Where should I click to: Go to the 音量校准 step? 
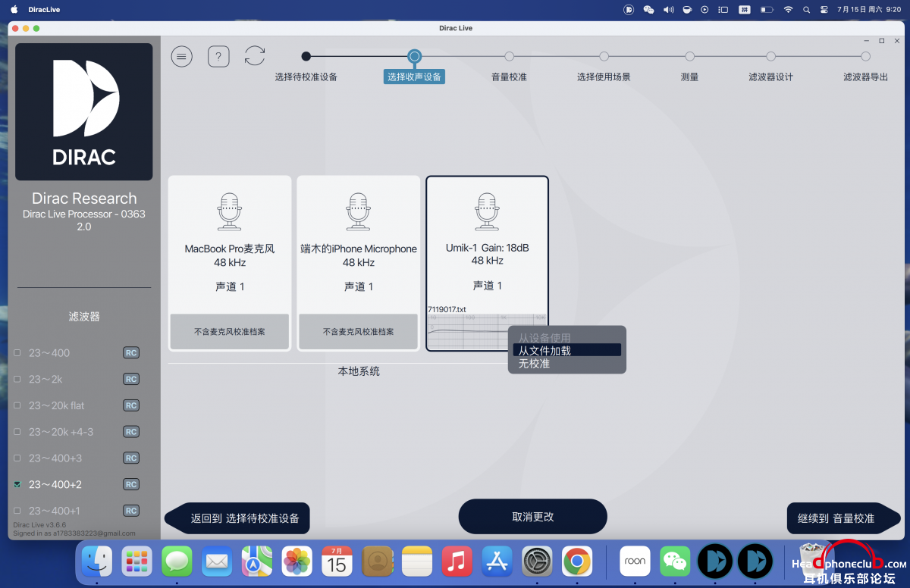tap(509, 77)
